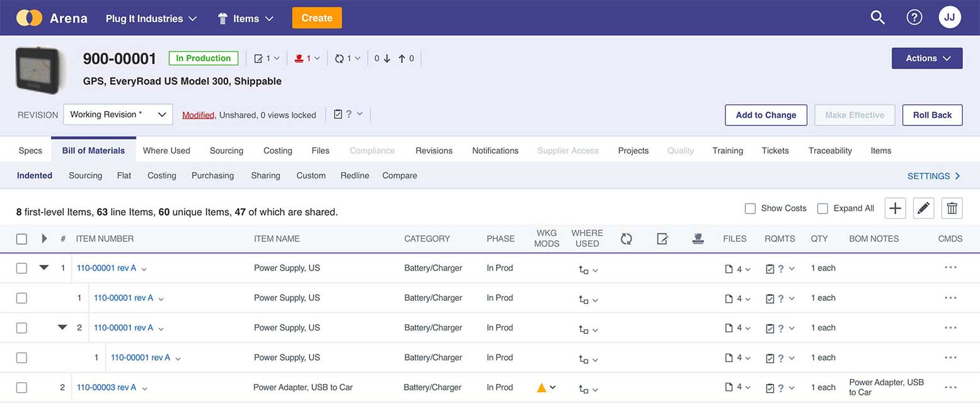Click the change edit column header icon

point(662,238)
